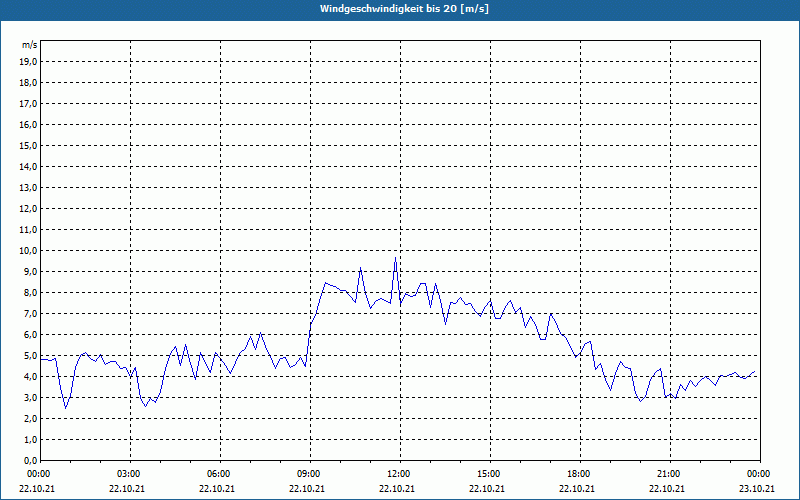Image resolution: width=800 pixels, height=500 pixels.
Task: Click the 'm/s' unit label on y-axis
Action: point(30,45)
